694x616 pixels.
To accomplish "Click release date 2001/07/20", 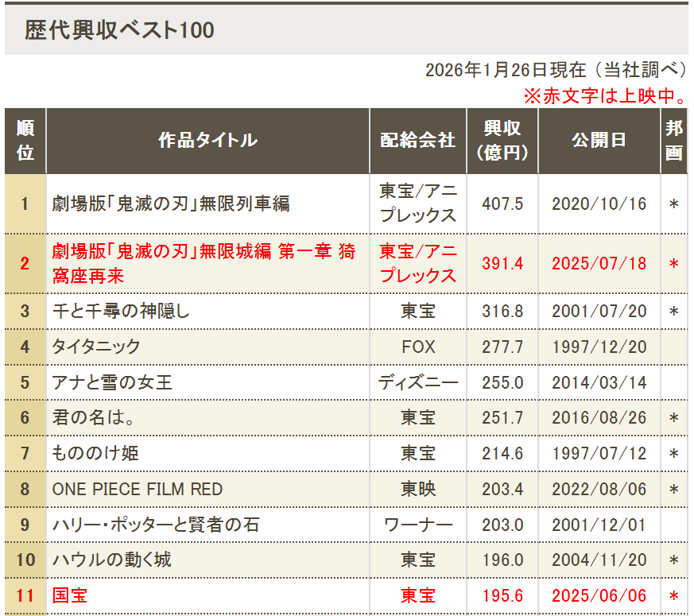I will coord(599,312).
